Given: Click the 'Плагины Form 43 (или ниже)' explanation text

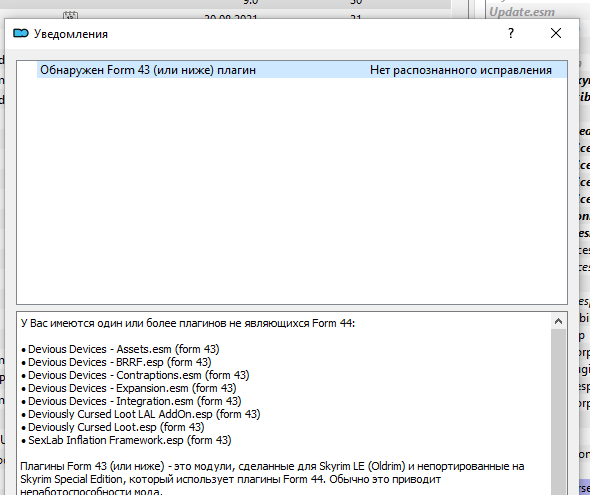Looking at the screenshot, I should (x=272, y=479).
